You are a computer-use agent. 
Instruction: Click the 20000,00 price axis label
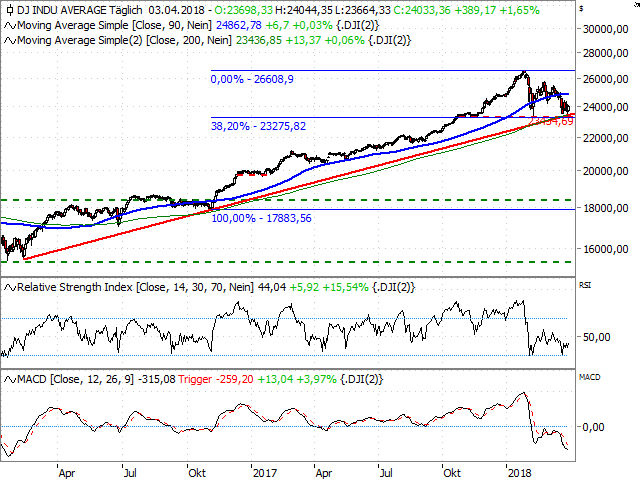tap(606, 171)
